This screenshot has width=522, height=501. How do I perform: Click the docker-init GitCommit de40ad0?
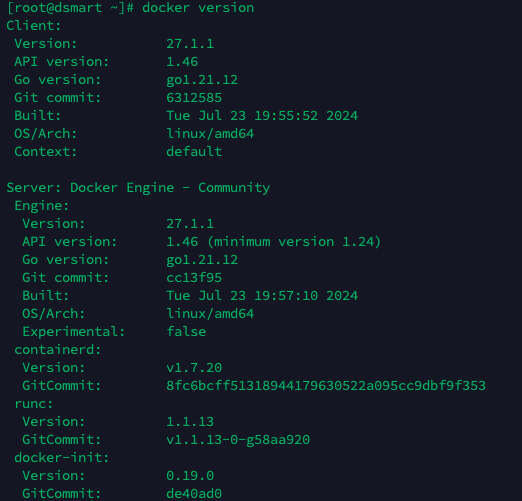tap(194, 494)
